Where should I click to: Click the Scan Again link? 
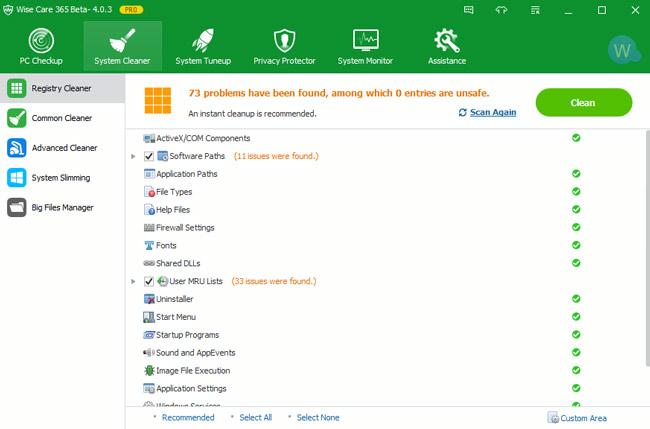[493, 112]
